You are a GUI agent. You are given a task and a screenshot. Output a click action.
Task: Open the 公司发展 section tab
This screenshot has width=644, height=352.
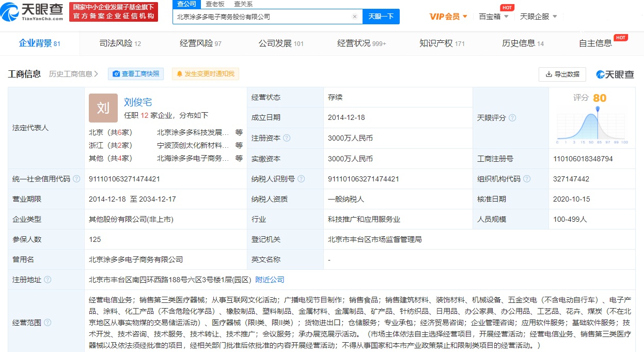click(x=281, y=43)
